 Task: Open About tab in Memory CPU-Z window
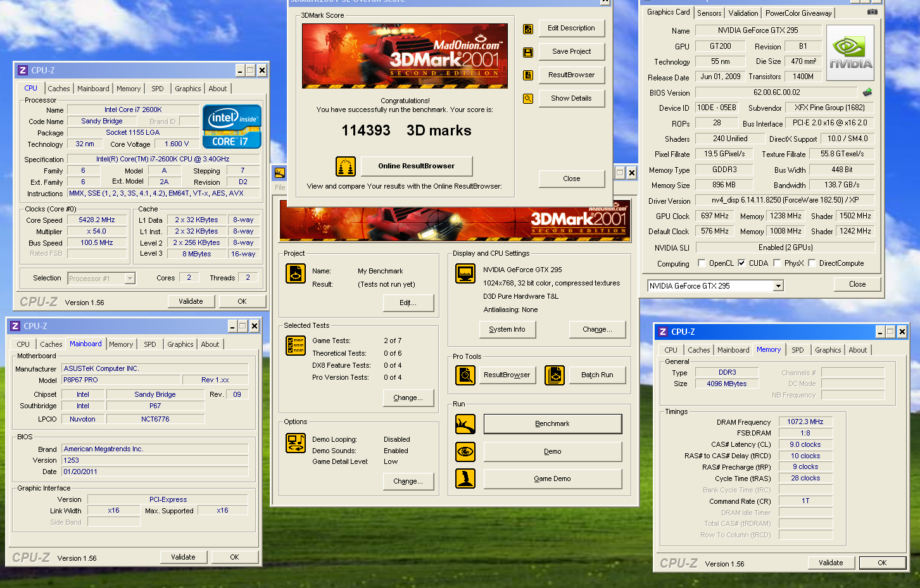[x=858, y=350]
